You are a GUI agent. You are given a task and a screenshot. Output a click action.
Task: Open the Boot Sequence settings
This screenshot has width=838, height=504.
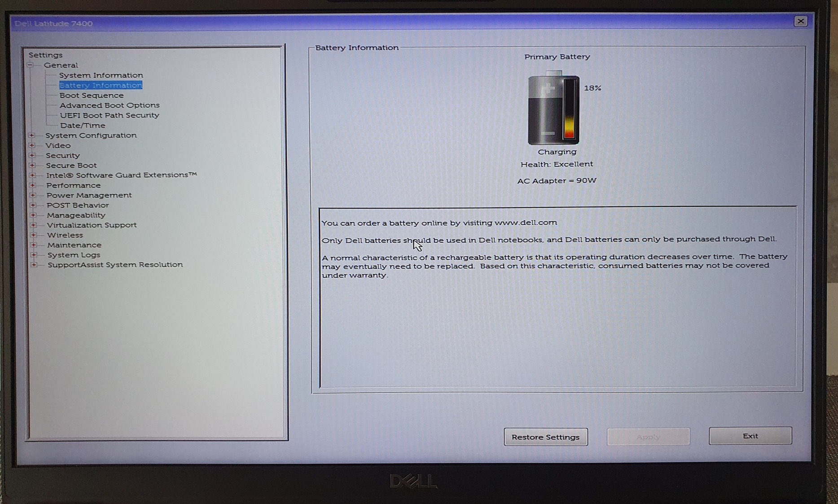pyautogui.click(x=92, y=95)
